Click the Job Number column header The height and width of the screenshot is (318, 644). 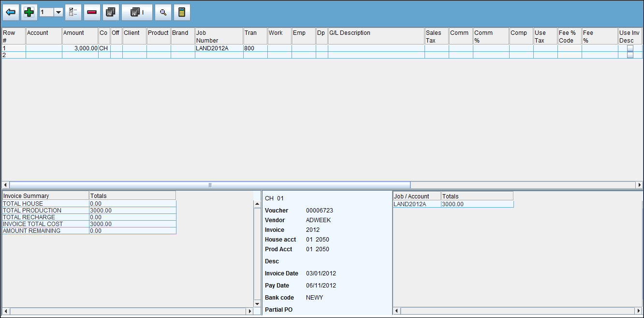219,36
